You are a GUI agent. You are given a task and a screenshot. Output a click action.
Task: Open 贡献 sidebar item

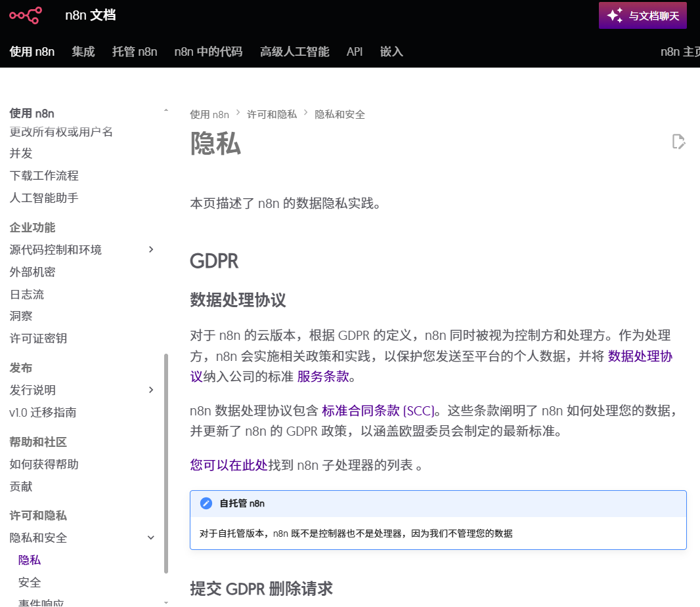21,486
